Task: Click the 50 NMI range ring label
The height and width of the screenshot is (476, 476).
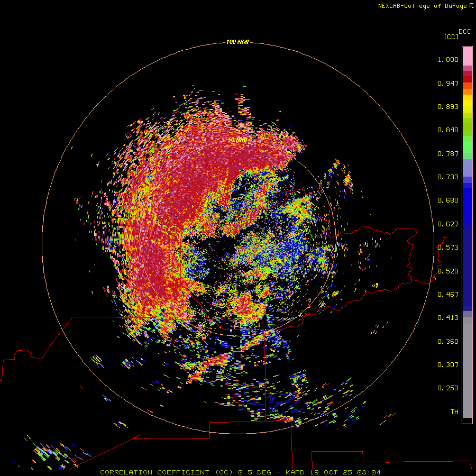Action: coord(237,140)
